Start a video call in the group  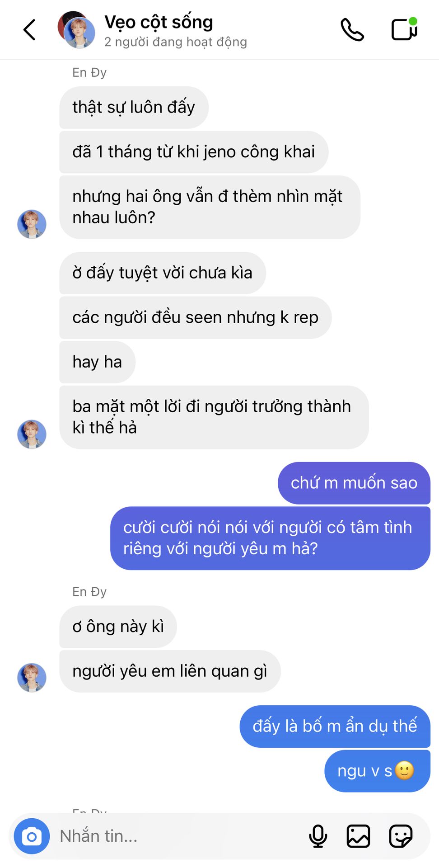click(x=404, y=29)
